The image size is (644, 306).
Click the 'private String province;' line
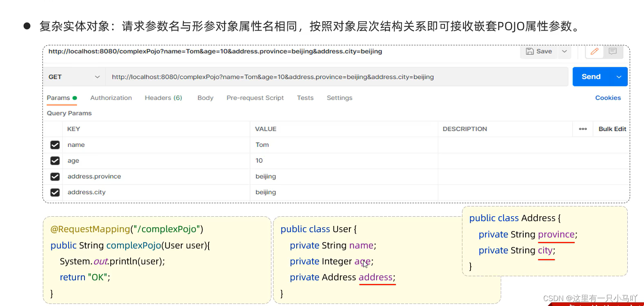coord(528,235)
